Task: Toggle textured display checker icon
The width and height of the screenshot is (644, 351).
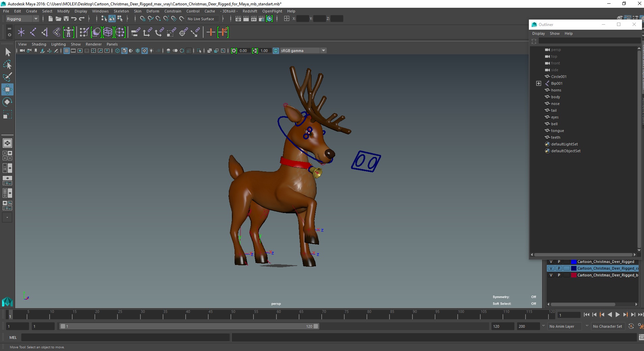Action: pyautogui.click(x=144, y=51)
